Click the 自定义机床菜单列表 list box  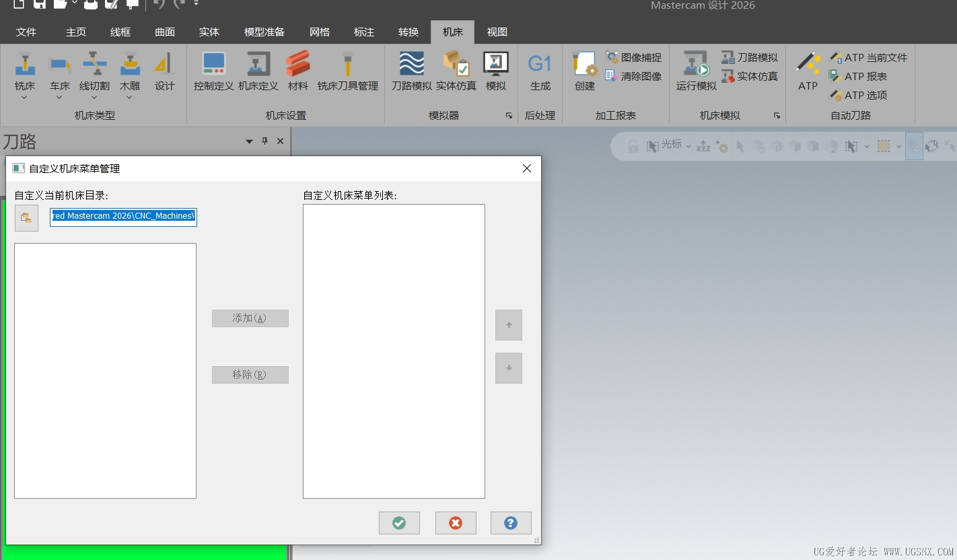coord(394,351)
